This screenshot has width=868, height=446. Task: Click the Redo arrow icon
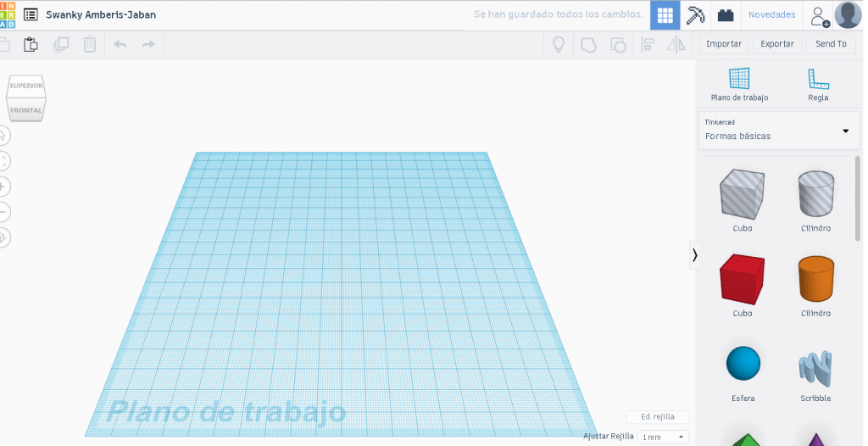(x=148, y=44)
